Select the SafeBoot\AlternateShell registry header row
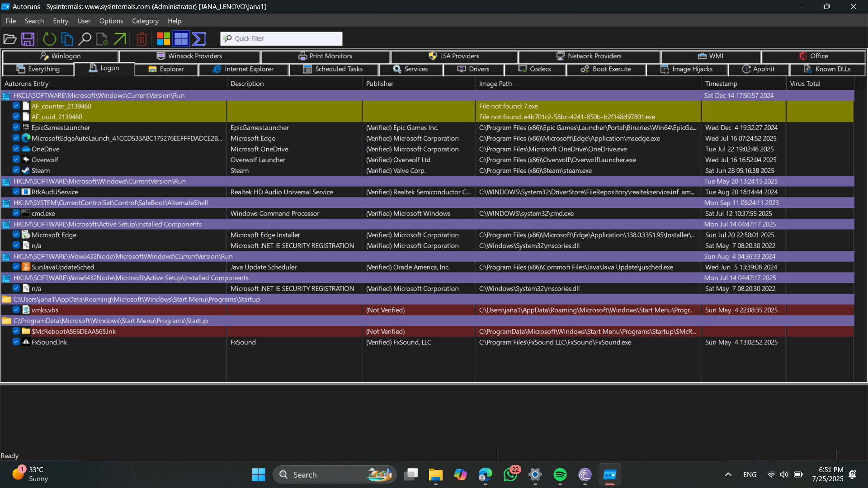The height and width of the screenshot is (488, 868). [x=427, y=202]
